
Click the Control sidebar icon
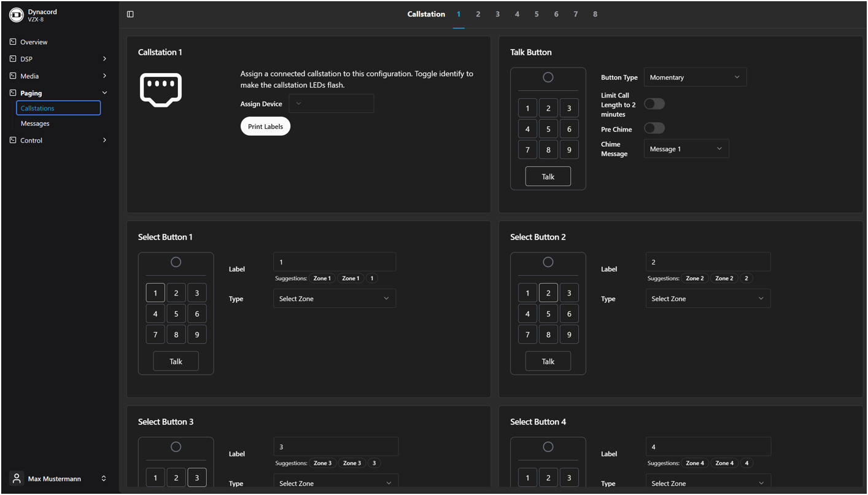pyautogui.click(x=13, y=140)
